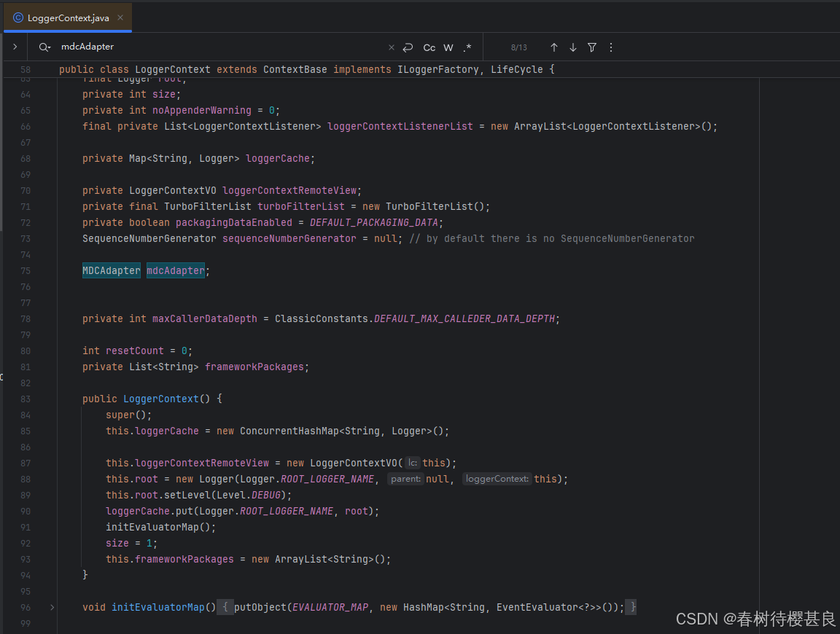Click the 'parent:' inlay hint
The width and height of the screenshot is (840, 634).
[x=405, y=479]
